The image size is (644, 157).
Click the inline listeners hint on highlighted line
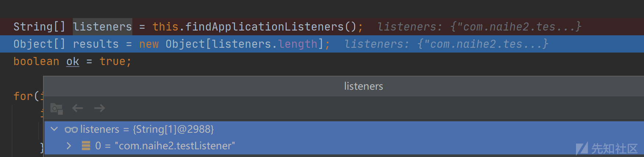[446, 44]
